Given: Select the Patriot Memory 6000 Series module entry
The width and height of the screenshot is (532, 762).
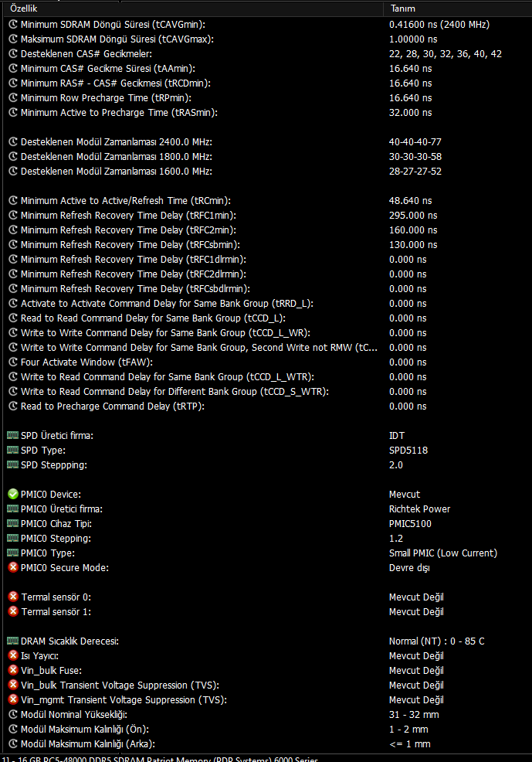Looking at the screenshot, I should point(160,759).
